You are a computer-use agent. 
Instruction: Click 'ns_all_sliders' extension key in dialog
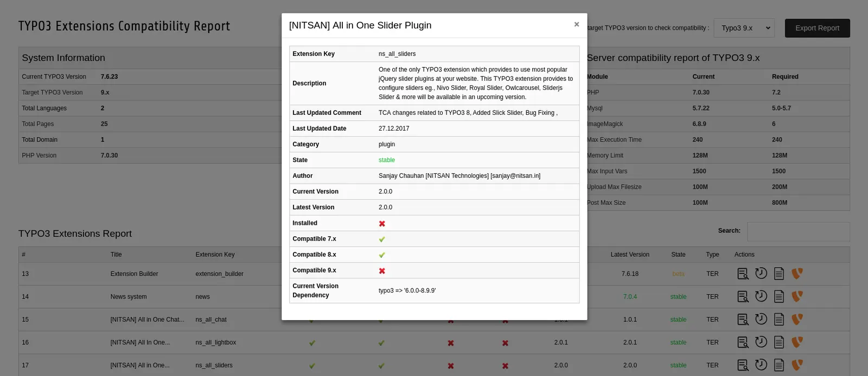click(x=397, y=54)
